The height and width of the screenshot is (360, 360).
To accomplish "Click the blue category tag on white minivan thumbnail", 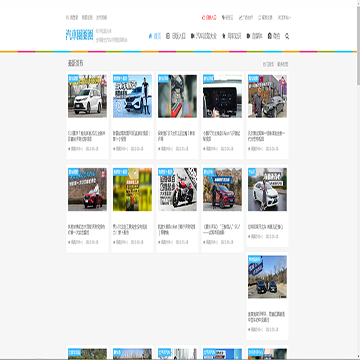I will tap(74, 77).
